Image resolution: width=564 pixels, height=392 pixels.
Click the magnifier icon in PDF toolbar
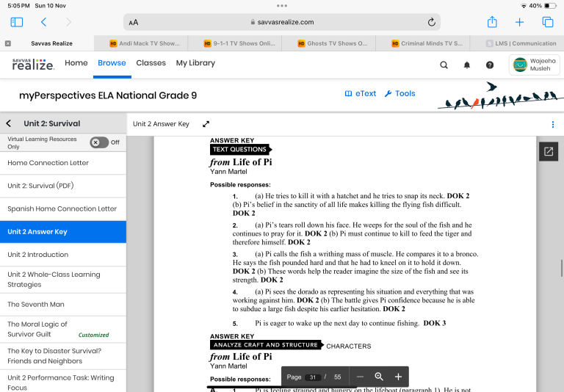(x=379, y=377)
